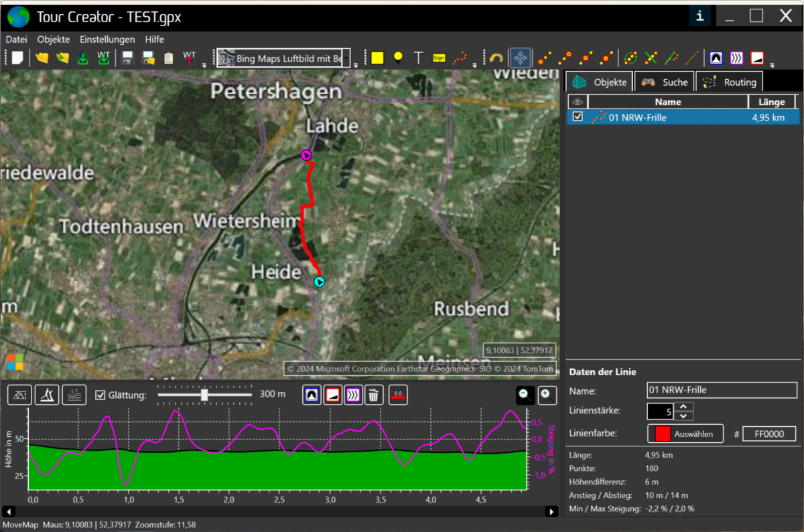Sort the list by the Länge column header

pyautogui.click(x=772, y=102)
